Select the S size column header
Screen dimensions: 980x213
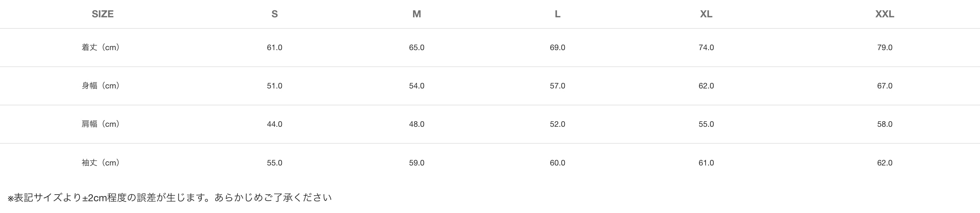click(x=274, y=14)
